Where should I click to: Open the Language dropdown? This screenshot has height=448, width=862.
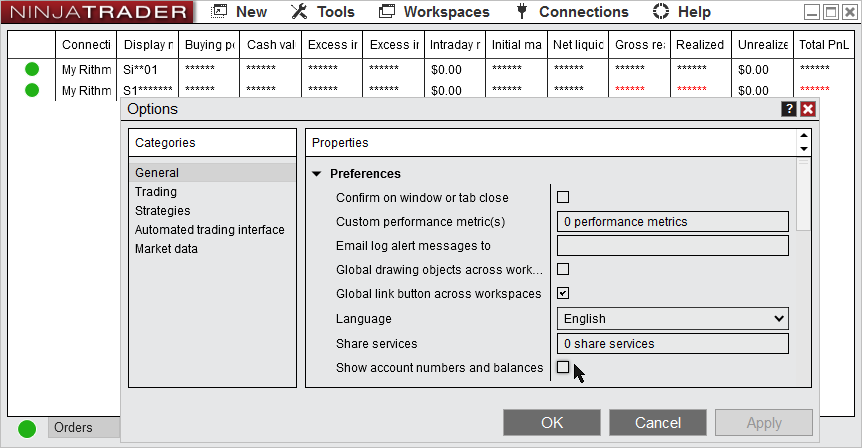coord(673,319)
